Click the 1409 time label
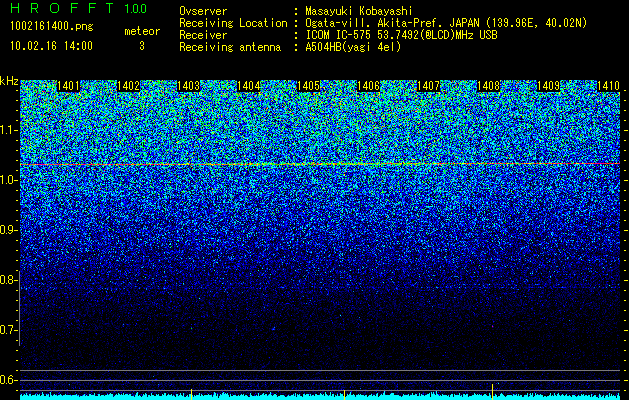The image size is (629, 400). pyautogui.click(x=548, y=86)
